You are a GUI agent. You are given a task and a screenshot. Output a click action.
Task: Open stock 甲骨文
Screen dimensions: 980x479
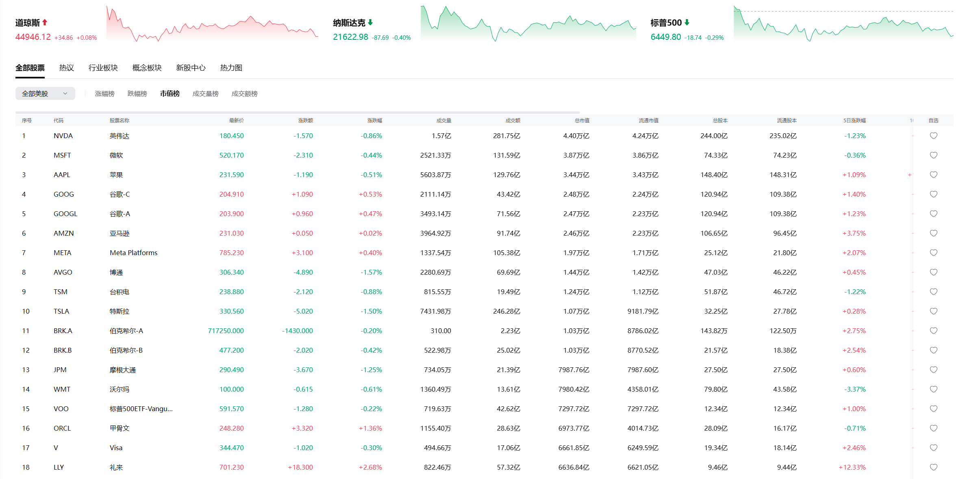pyautogui.click(x=120, y=429)
